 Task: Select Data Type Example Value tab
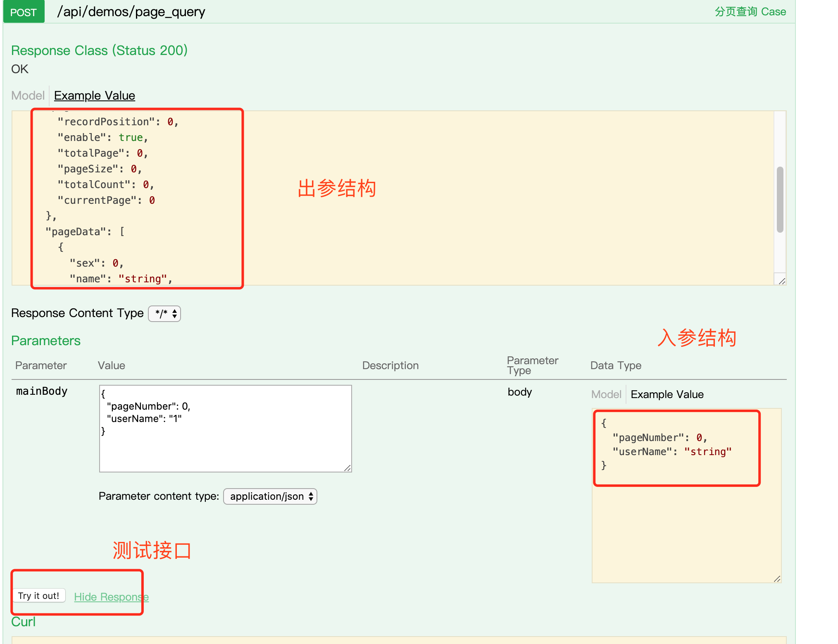tap(667, 394)
